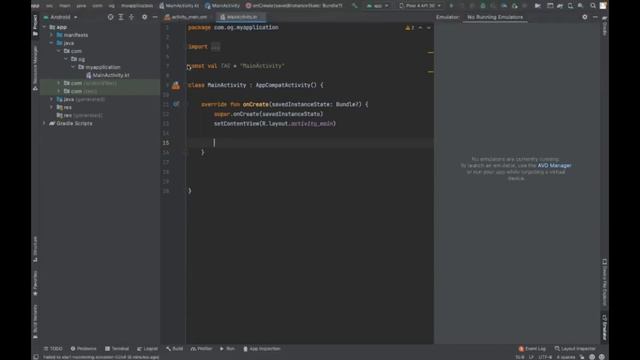Collapse the java folder

click(x=52, y=43)
